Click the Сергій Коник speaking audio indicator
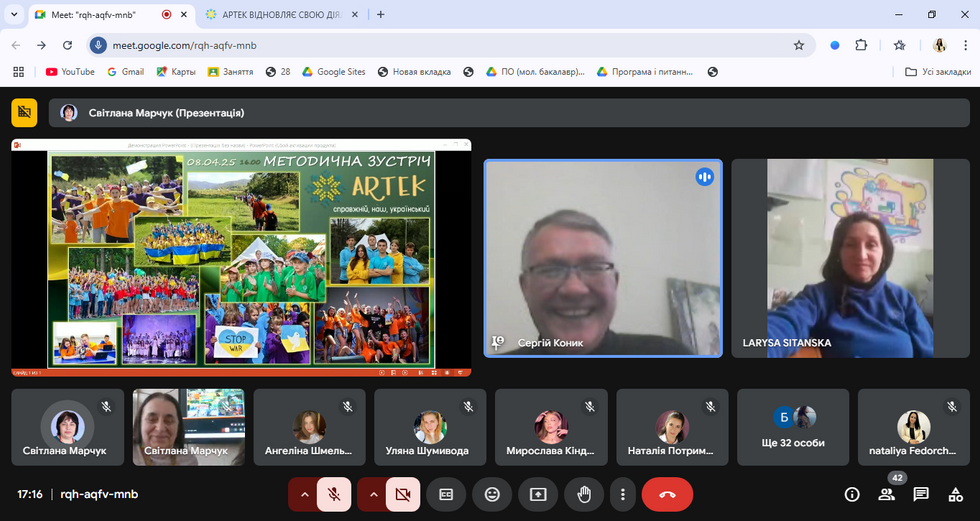Image resolution: width=980 pixels, height=521 pixels. point(704,177)
